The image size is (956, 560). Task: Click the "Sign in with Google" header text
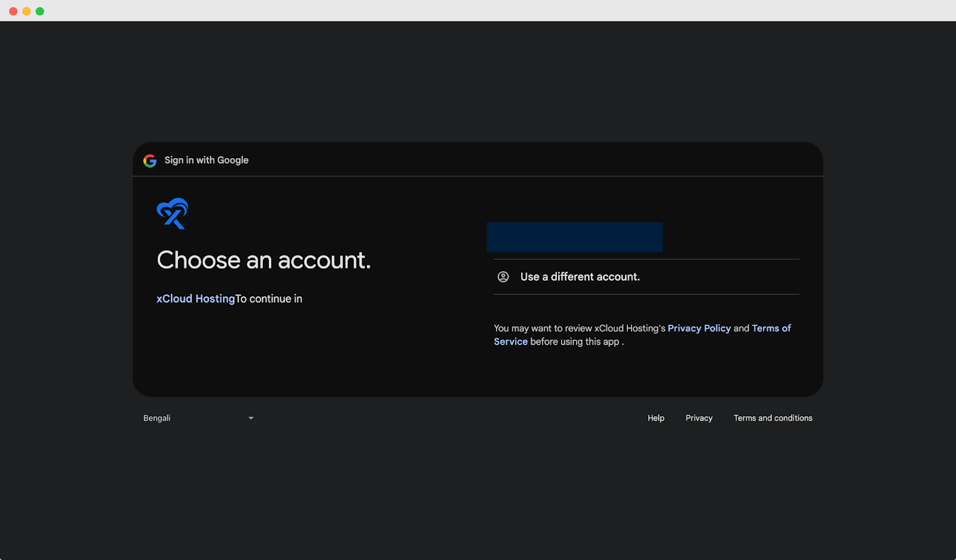tap(207, 160)
